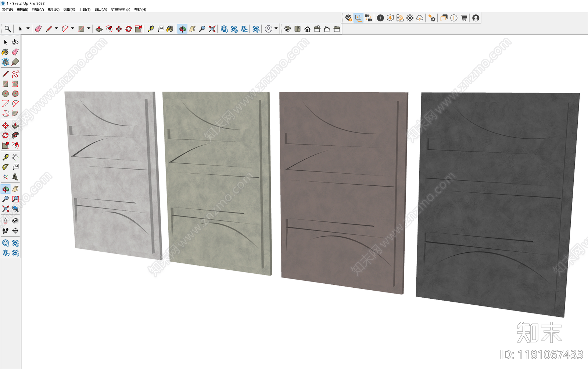Open Extension Manager in the top toolbar
Screen dimensions: 588x369
click(256, 29)
